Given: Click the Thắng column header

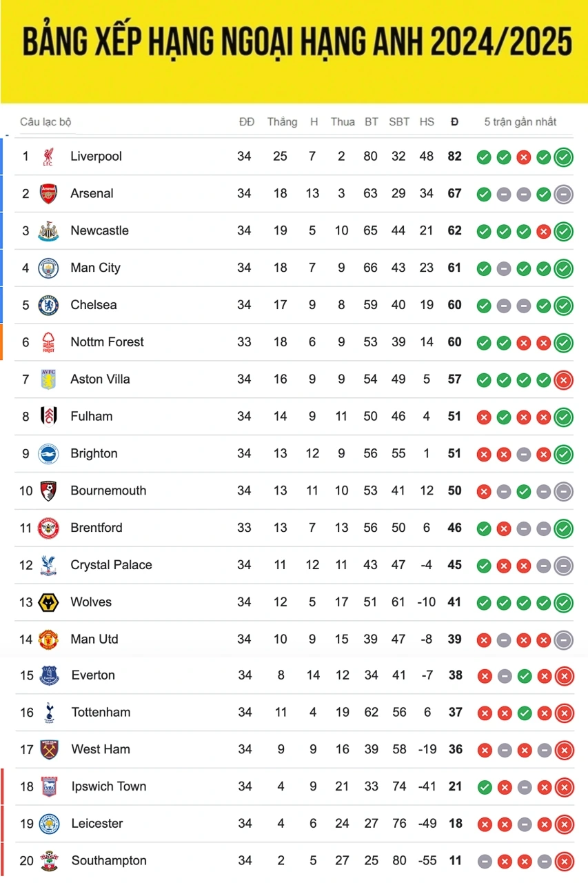Looking at the screenshot, I should click(283, 122).
